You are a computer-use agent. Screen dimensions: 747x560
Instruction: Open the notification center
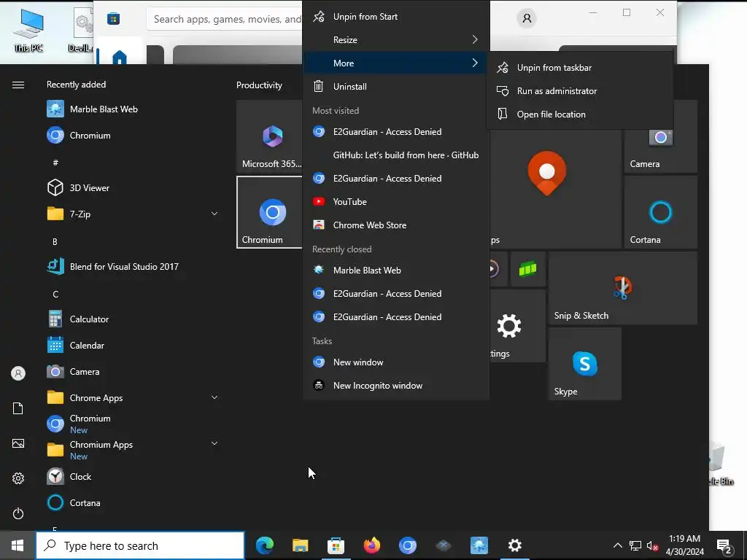pos(724,545)
